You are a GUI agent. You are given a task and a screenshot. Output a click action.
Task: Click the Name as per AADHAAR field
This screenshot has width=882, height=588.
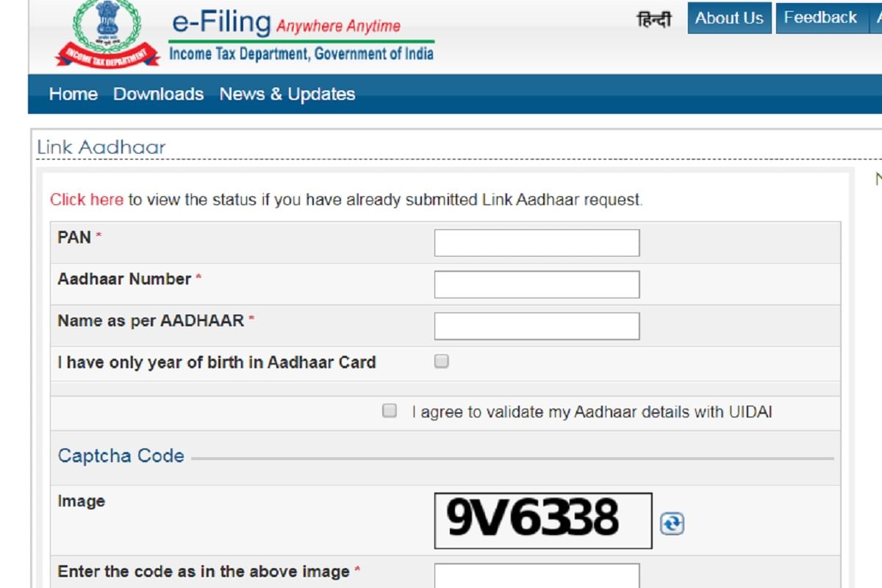(x=537, y=324)
